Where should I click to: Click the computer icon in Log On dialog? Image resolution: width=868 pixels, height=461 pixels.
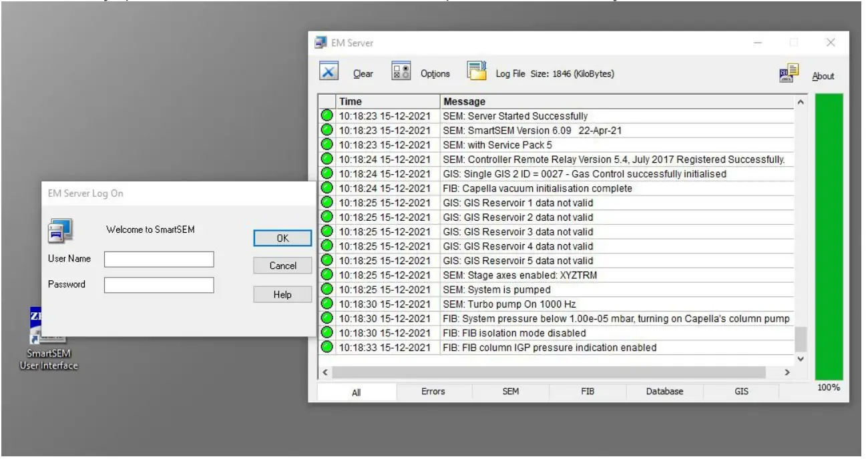pyautogui.click(x=59, y=231)
